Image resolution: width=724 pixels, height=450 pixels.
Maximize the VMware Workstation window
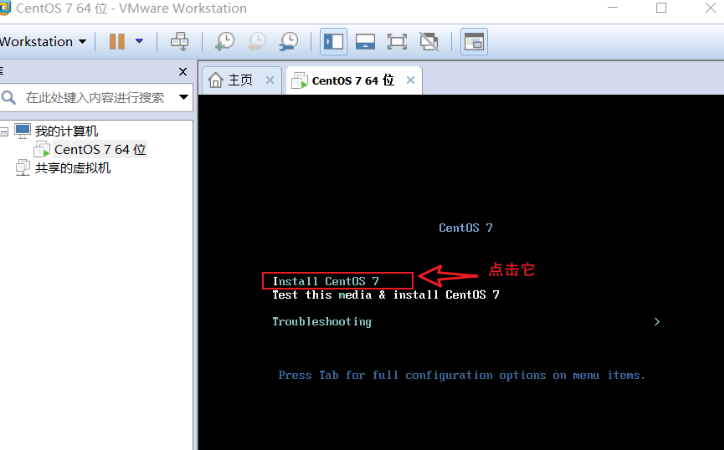[661, 8]
